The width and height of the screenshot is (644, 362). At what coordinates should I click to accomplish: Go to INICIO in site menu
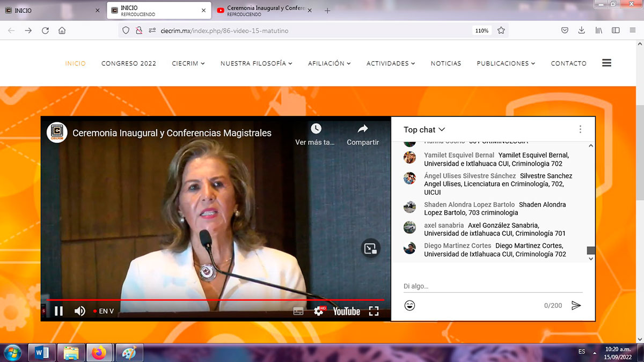click(76, 63)
